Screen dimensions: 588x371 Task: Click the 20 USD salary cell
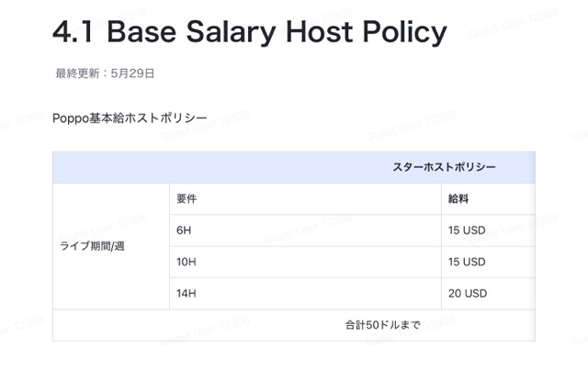[488, 294]
